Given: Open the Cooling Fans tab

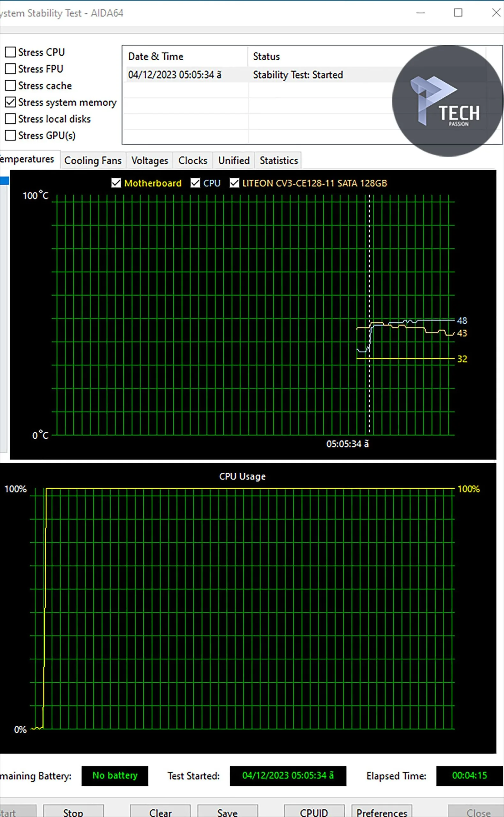Looking at the screenshot, I should click(93, 160).
